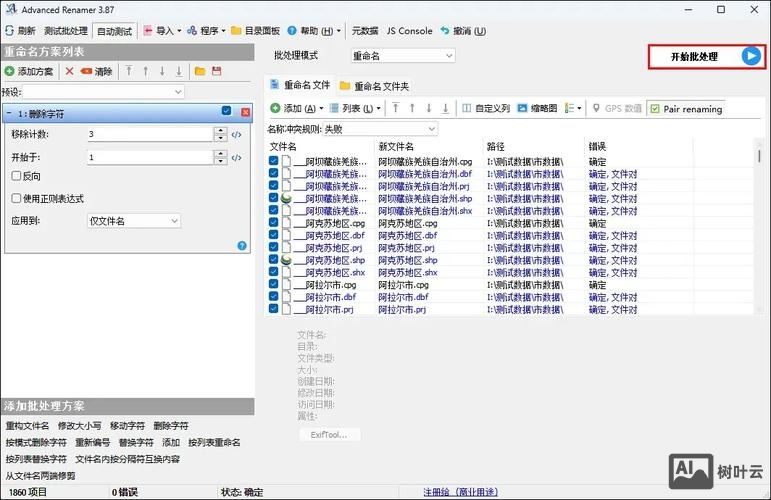The image size is (771, 500).
Task: Switch to 重命名文件夹 tab
Action: (375, 86)
